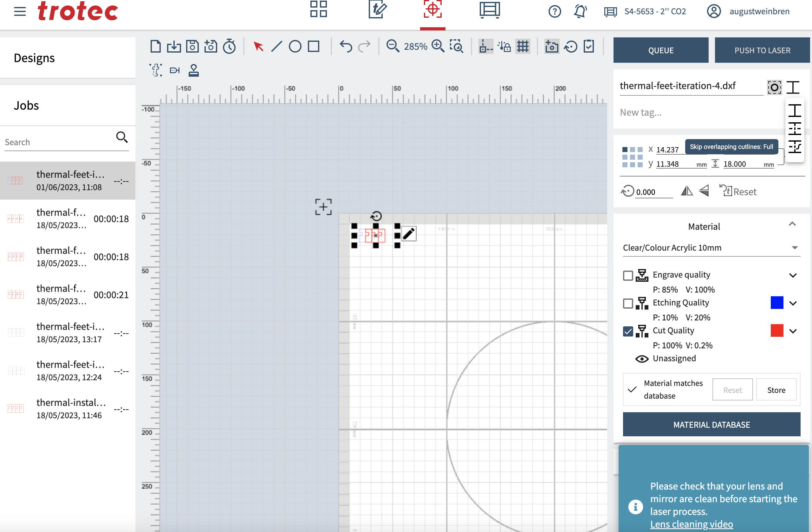
Task: Open the notifications bell icon
Action: pos(580,11)
